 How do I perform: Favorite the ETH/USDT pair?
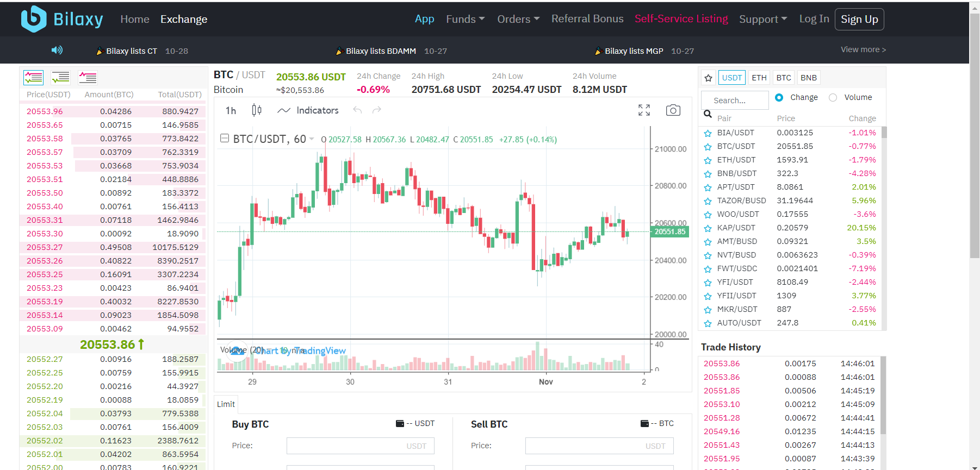(708, 160)
